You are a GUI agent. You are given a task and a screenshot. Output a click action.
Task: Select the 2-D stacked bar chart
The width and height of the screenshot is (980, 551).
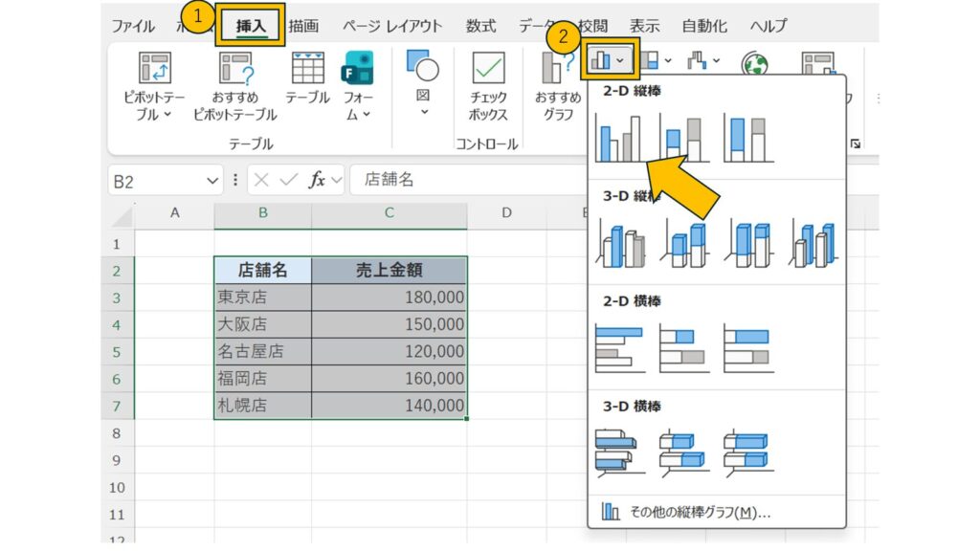coord(684,347)
